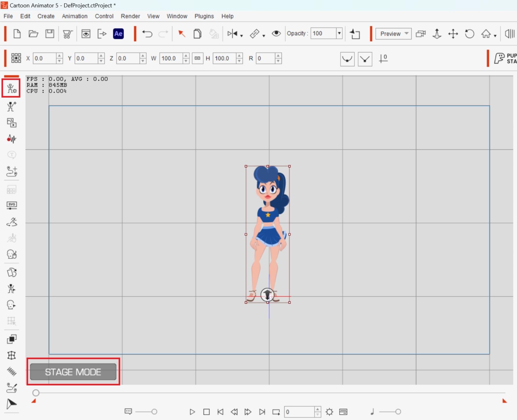
Task: Show the timeline panel icon
Action: click(x=343, y=412)
